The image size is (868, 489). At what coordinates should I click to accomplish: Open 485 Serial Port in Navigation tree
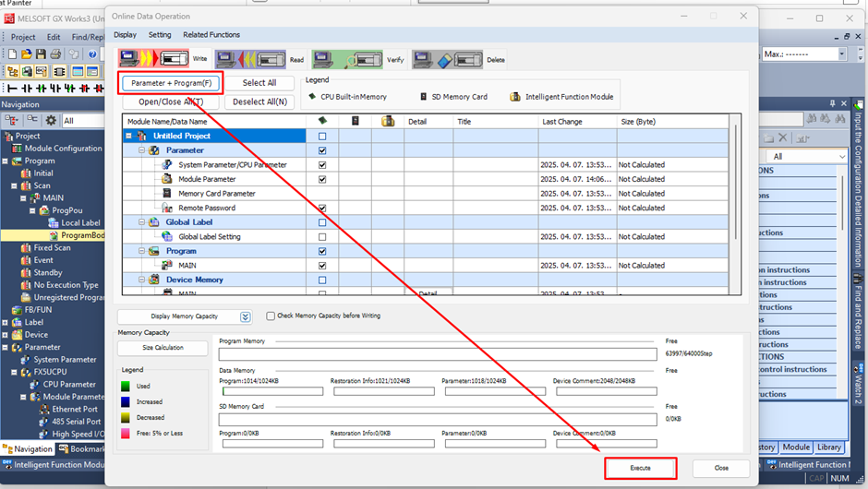[77, 422]
